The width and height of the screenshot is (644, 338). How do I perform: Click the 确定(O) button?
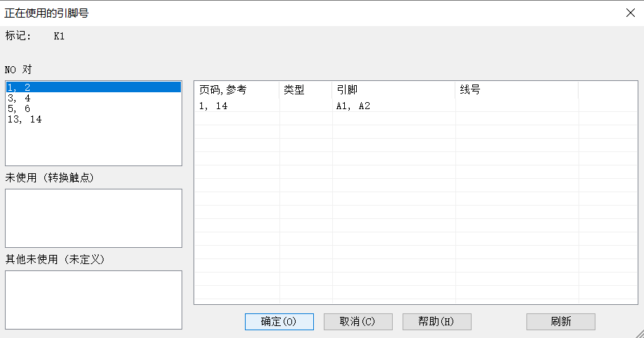click(279, 322)
